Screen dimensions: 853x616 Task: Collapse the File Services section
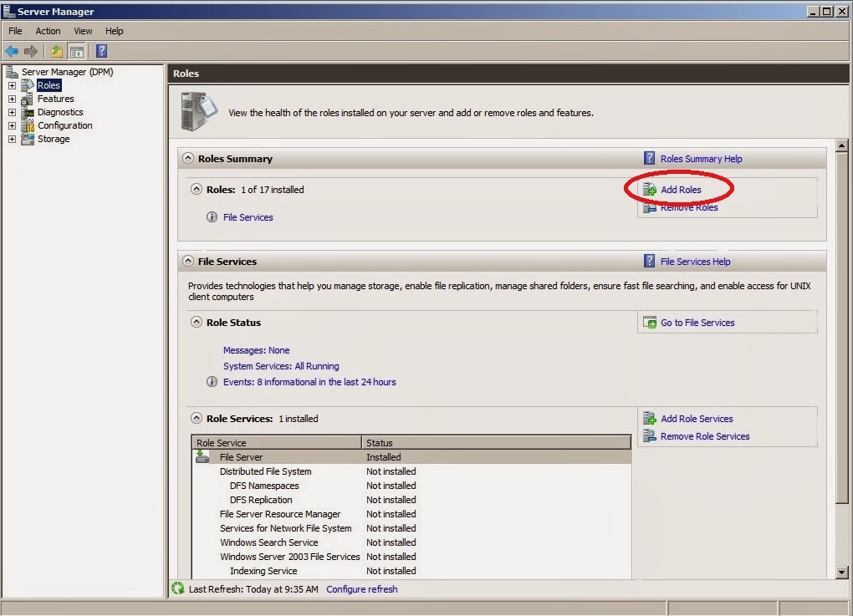tap(187, 261)
